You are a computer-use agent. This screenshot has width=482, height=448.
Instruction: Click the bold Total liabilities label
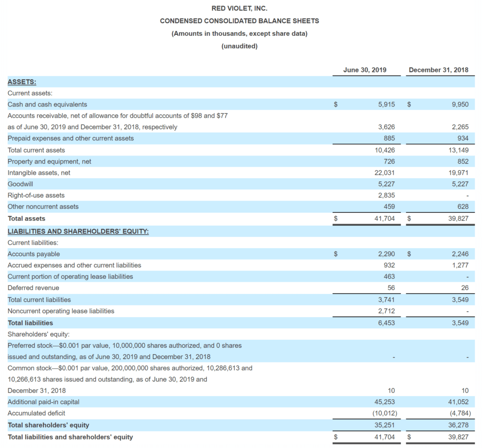click(31, 323)
